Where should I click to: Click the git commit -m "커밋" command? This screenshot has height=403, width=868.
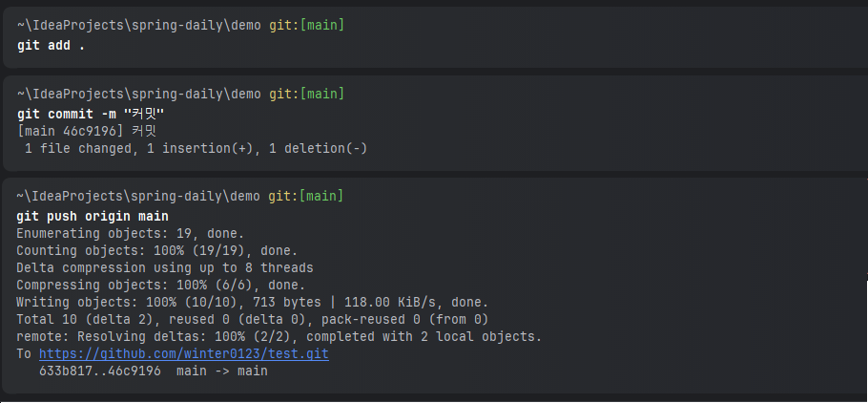coord(92,115)
